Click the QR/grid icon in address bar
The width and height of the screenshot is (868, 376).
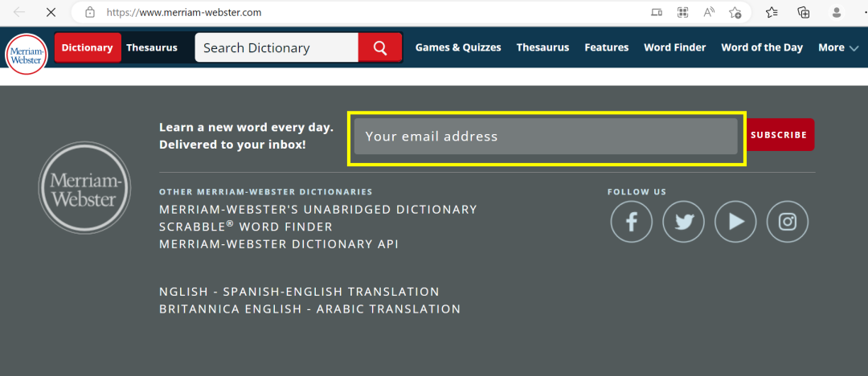click(x=682, y=12)
